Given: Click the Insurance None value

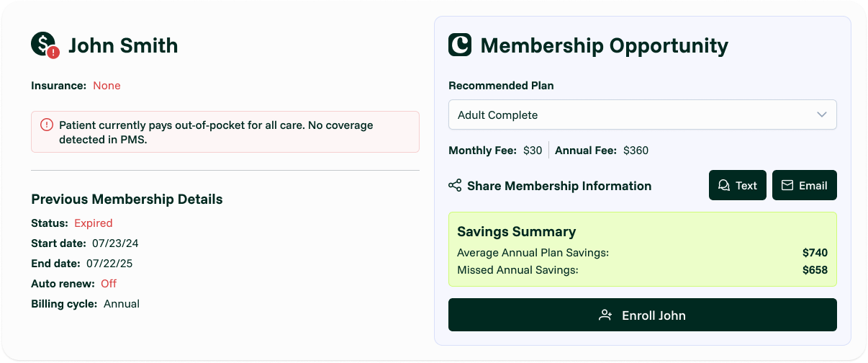Looking at the screenshot, I should pyautogui.click(x=107, y=86).
